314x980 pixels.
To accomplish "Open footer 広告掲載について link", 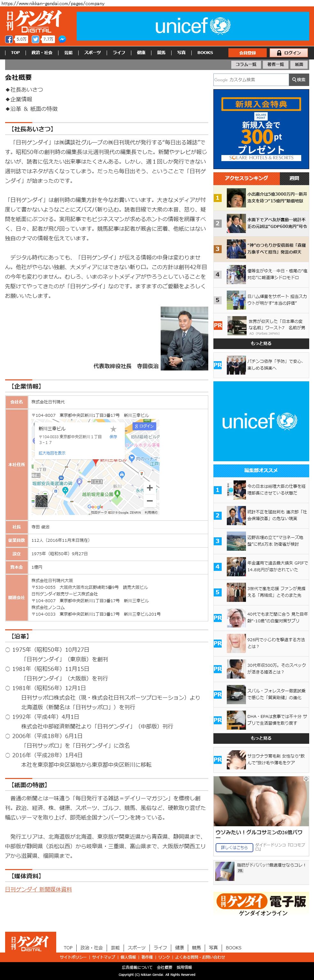I will coord(137,967).
